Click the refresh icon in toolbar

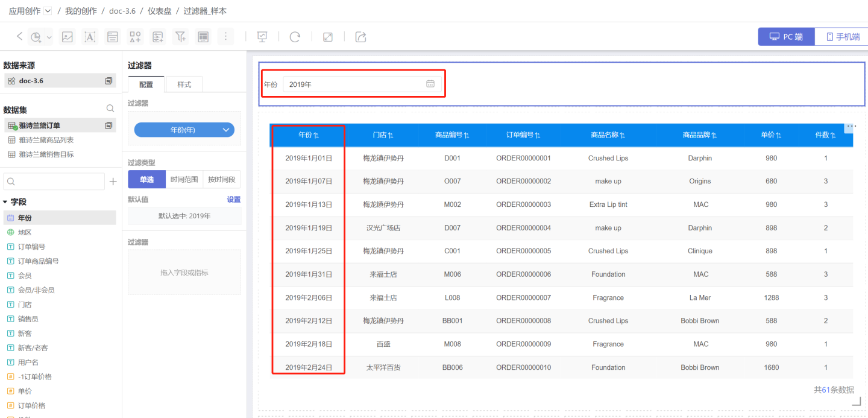295,37
